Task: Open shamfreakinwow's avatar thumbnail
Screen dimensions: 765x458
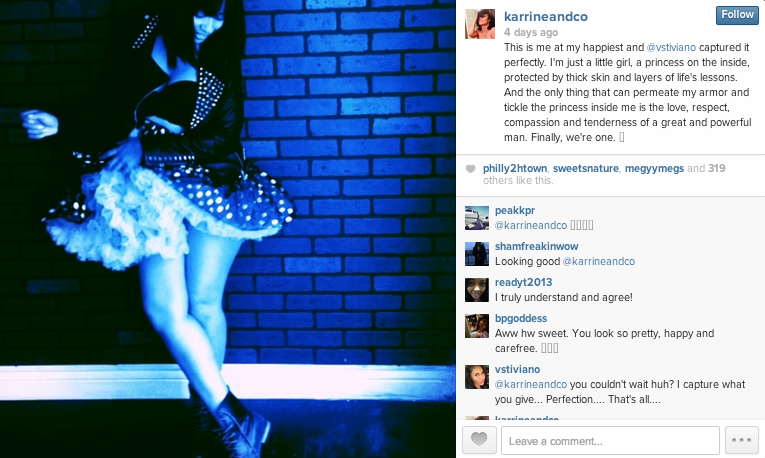Action: 477,254
